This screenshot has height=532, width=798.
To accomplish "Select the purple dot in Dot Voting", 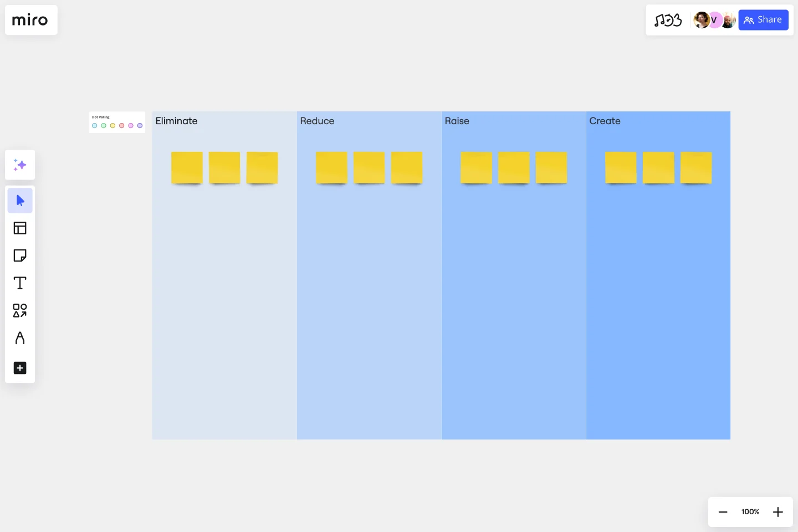I will (140, 126).
